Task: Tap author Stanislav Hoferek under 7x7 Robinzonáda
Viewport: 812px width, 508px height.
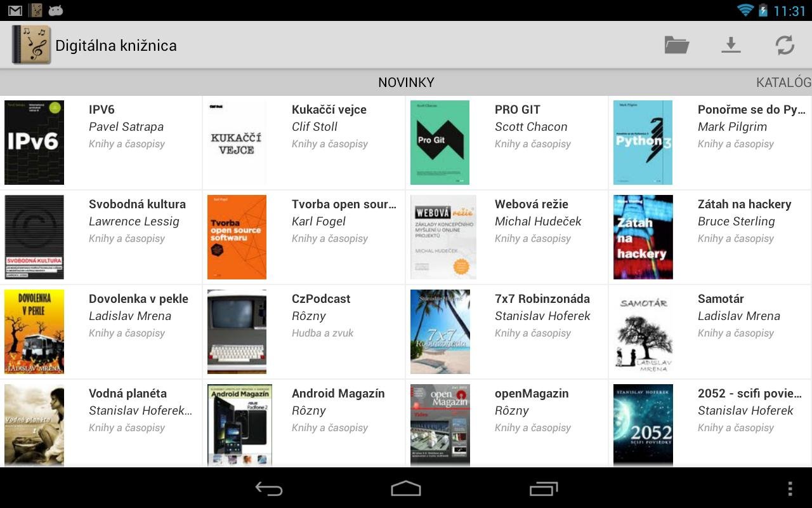Action: coord(542,316)
